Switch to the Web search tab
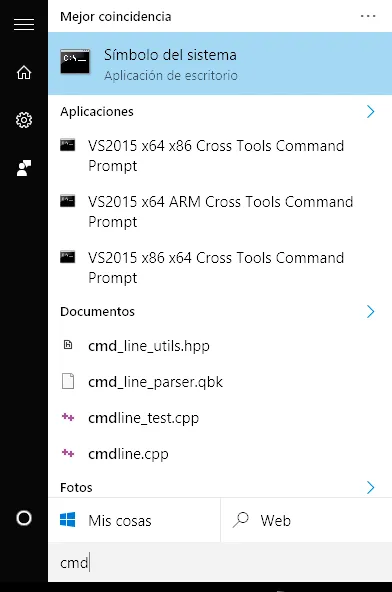The width and height of the screenshot is (392, 592). (x=306, y=520)
